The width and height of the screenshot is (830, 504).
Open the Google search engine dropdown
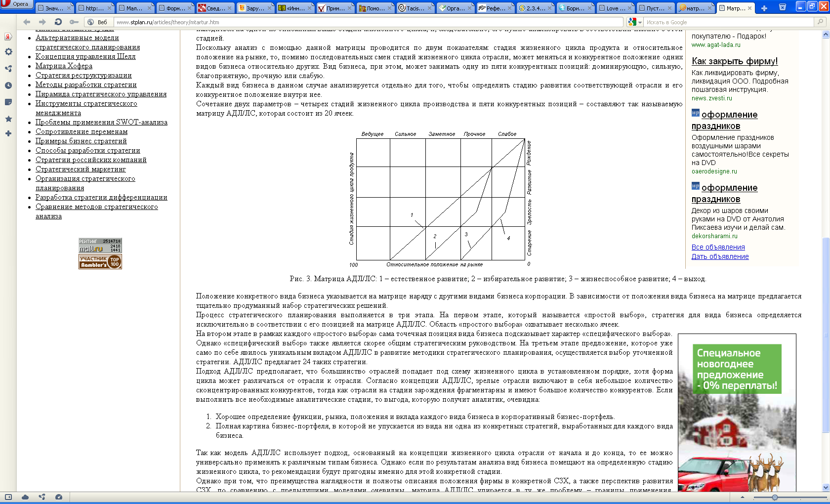point(635,22)
